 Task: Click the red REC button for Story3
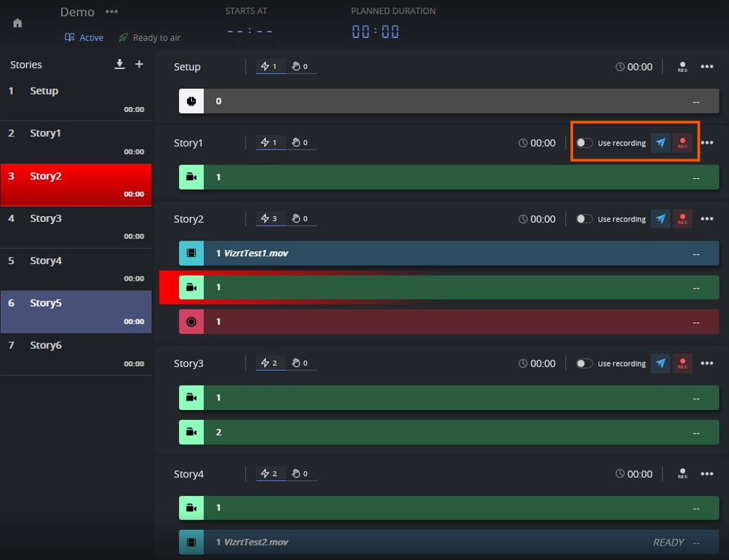pos(682,363)
